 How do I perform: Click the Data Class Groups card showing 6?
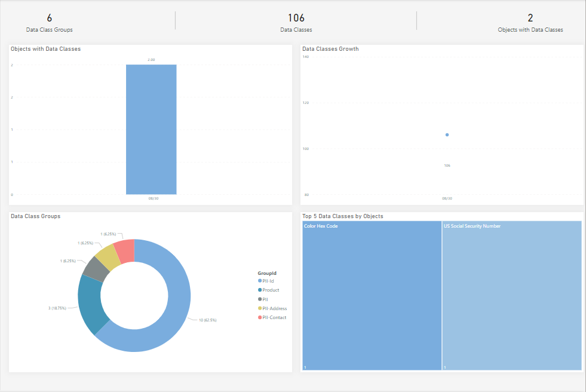point(50,22)
